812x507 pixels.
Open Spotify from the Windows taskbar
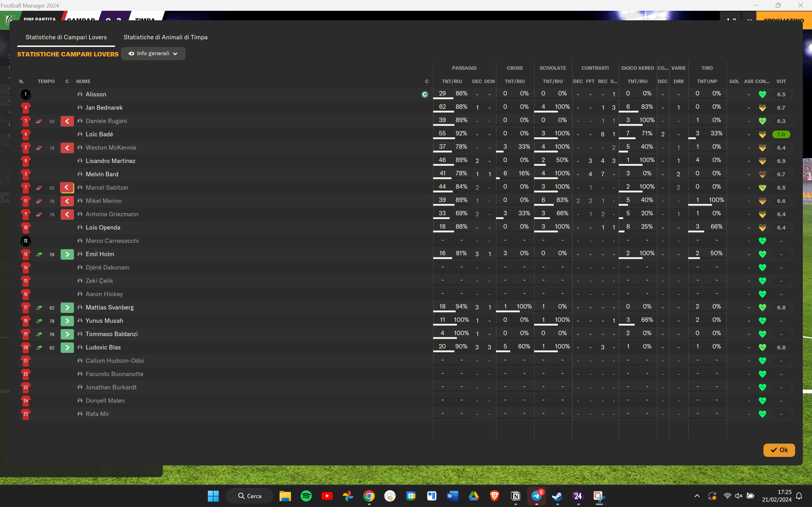tap(306, 496)
